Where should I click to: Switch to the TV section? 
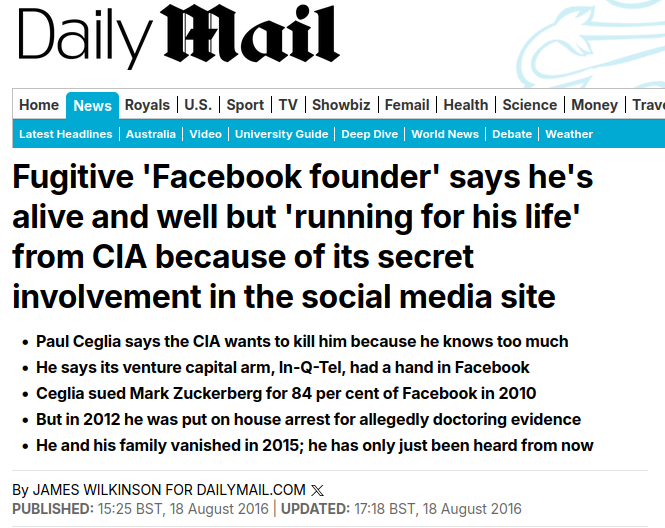pos(288,105)
